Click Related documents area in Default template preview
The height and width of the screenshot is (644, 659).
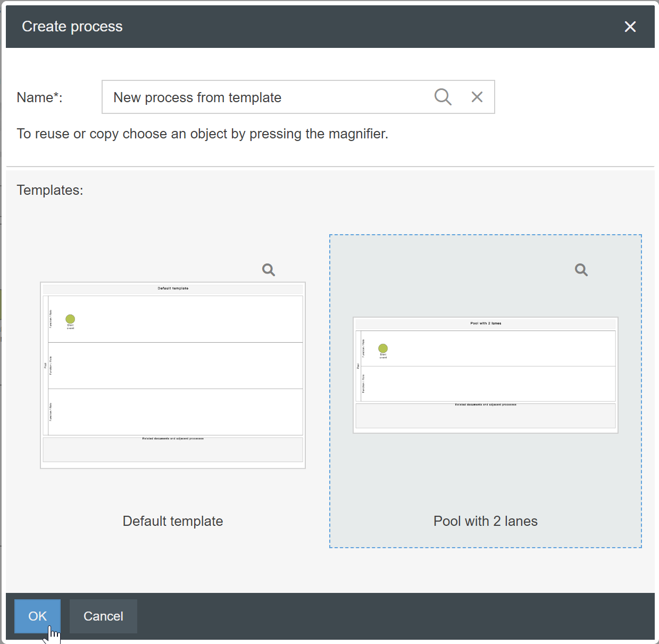pos(173,450)
